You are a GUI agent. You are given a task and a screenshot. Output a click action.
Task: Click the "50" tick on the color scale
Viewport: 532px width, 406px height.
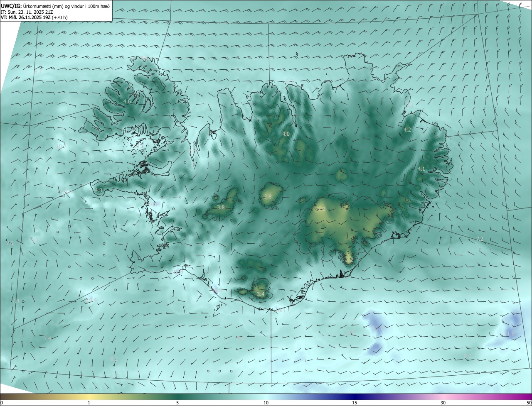(529, 403)
